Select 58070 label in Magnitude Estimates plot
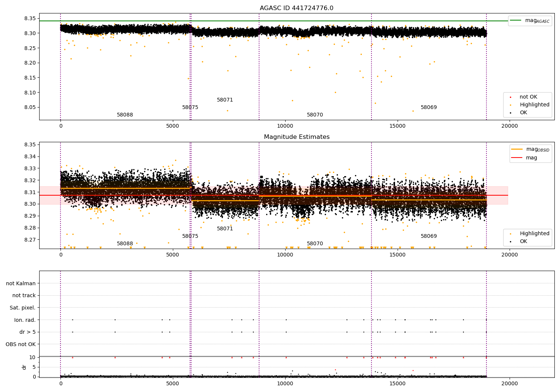The image size is (560, 392). 315,244
